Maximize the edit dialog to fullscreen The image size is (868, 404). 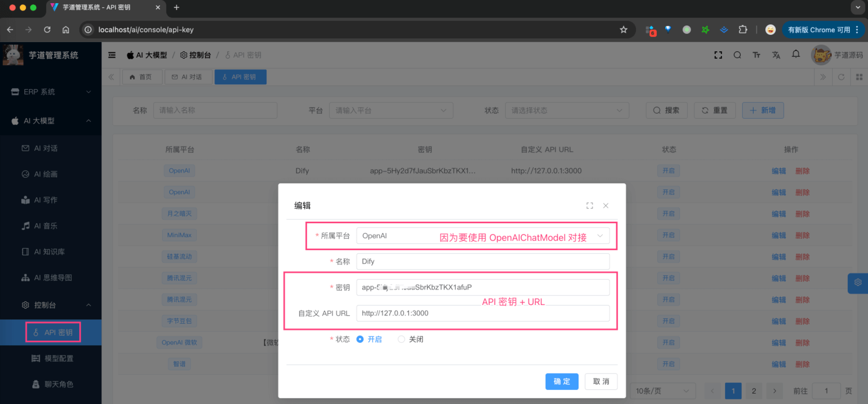click(x=590, y=206)
